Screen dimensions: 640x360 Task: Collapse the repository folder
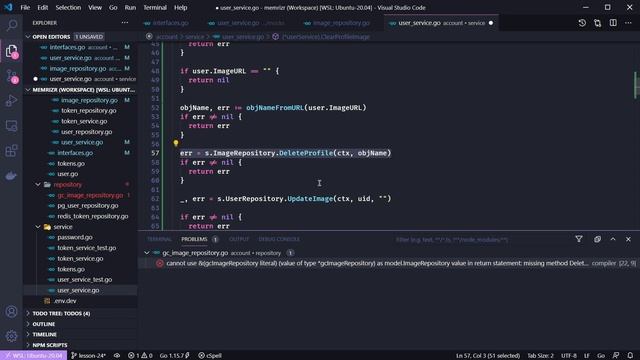coord(67,184)
